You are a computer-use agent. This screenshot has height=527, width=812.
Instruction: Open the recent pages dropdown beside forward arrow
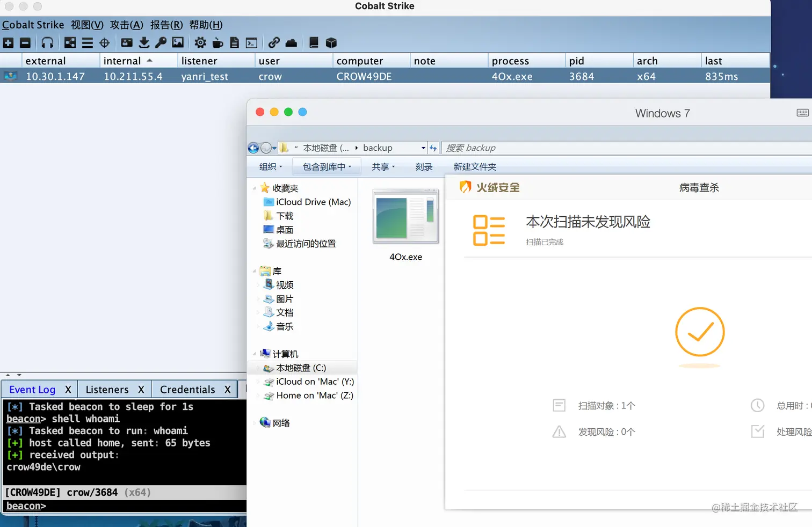tap(274, 148)
